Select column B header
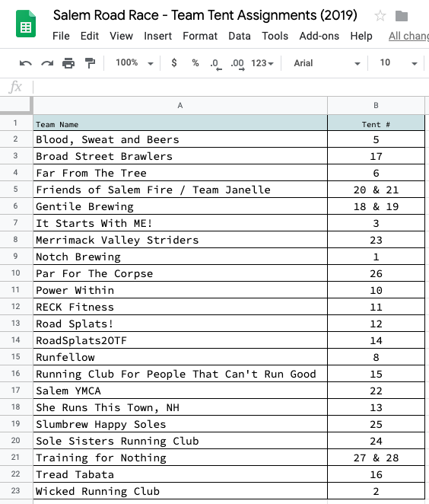 (x=376, y=105)
